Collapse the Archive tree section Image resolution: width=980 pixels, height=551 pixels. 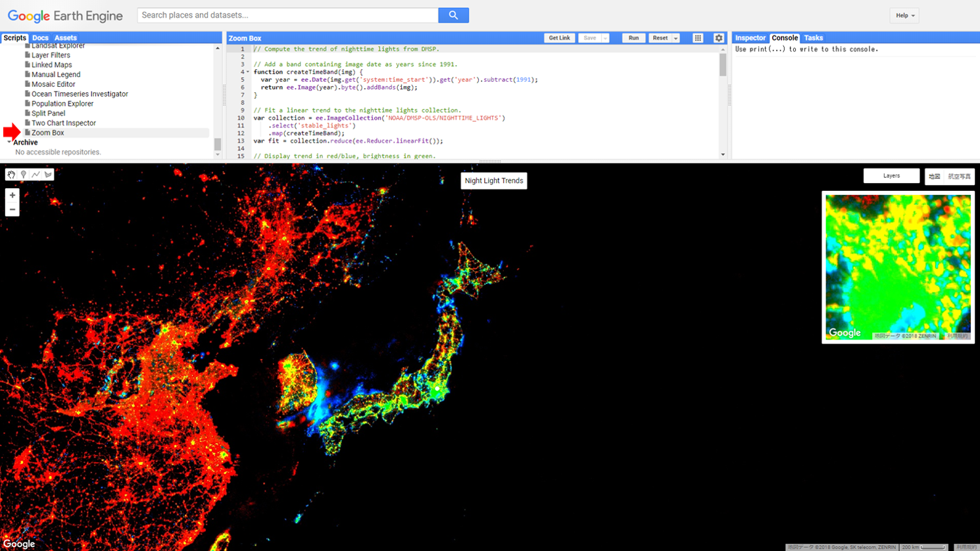coord(9,142)
